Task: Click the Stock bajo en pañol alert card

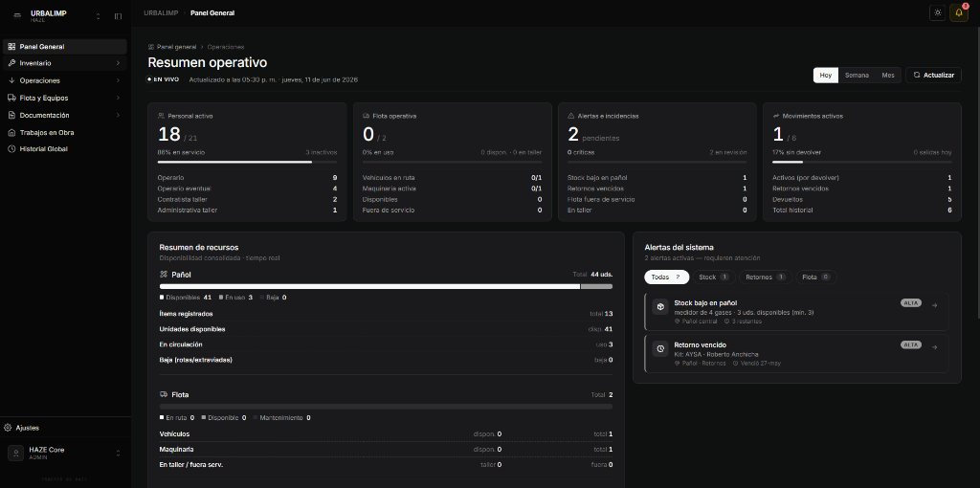Action: click(797, 311)
